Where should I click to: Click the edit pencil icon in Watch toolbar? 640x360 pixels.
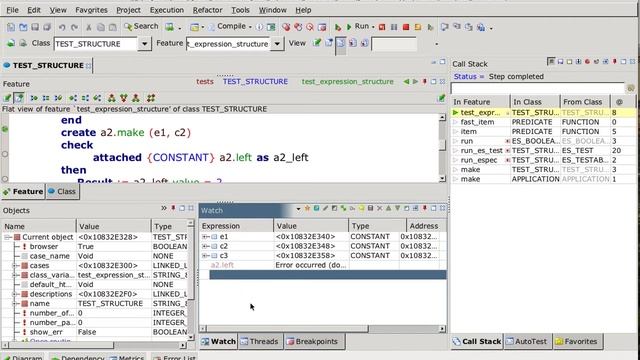[325, 209]
